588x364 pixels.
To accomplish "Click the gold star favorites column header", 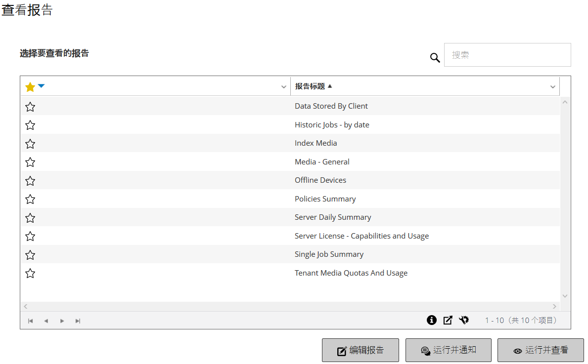I will point(30,87).
